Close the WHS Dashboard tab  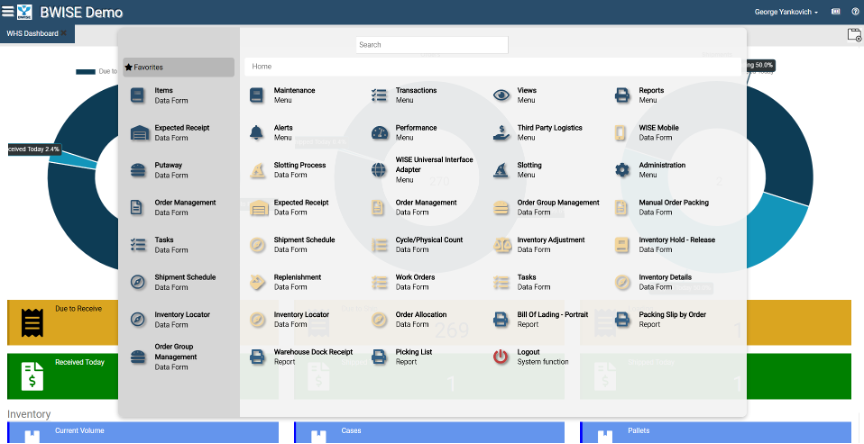coord(64,34)
